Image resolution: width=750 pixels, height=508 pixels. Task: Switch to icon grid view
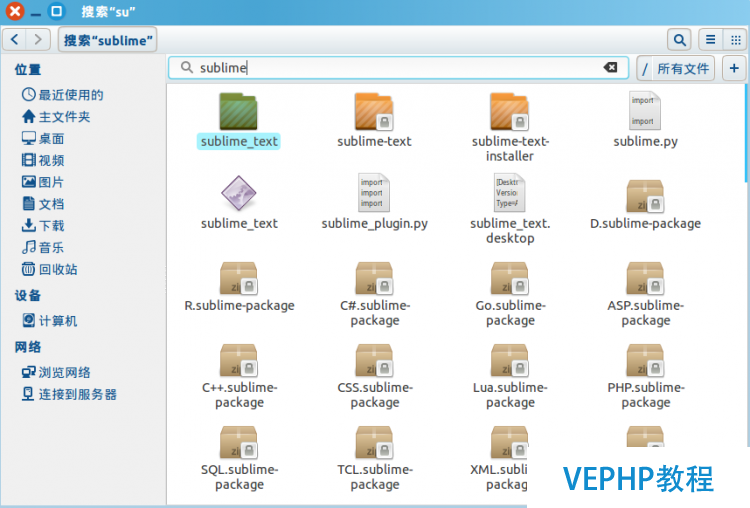coord(736,40)
